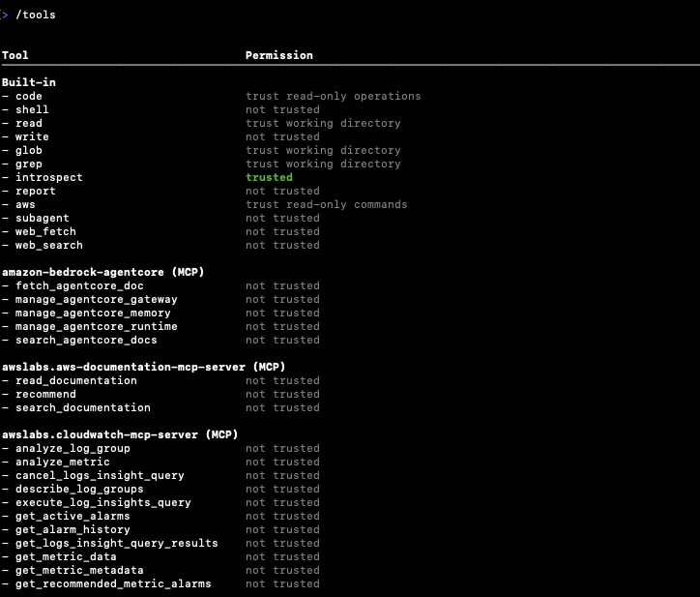Click read row's trust working directory
Screen dimensions: 700x597
pyautogui.click(x=323, y=123)
